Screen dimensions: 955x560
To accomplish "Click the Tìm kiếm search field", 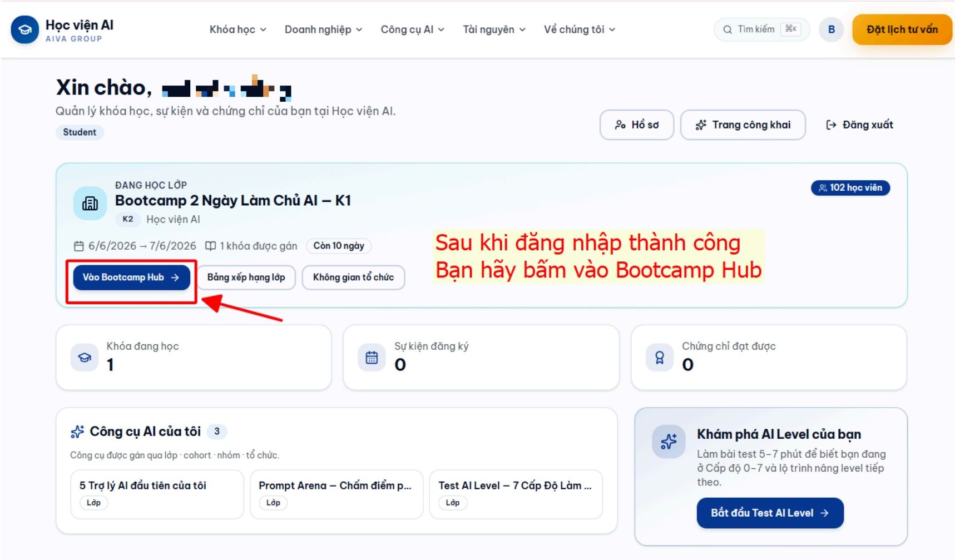I will 761,29.
